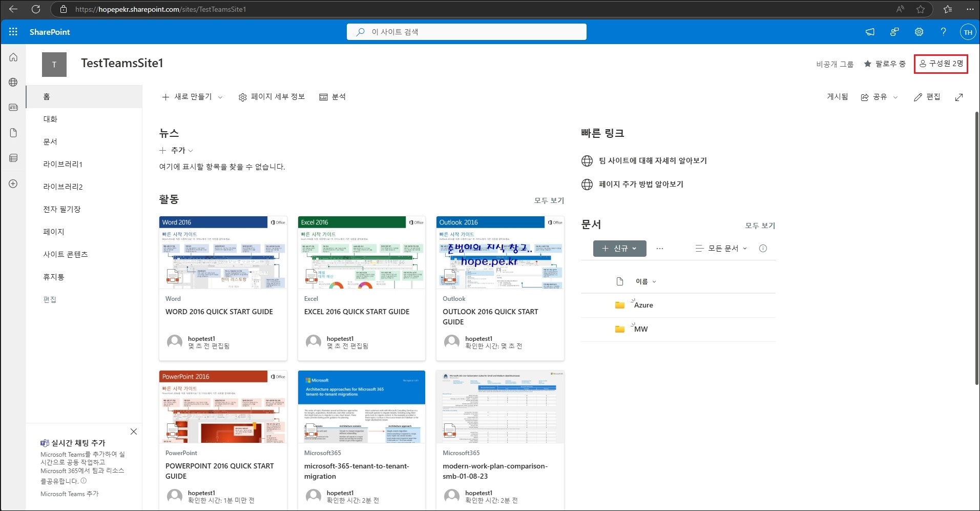This screenshot has width=980, height=511.
Task: Open the megaphone announcements icon in header
Action: tap(870, 32)
